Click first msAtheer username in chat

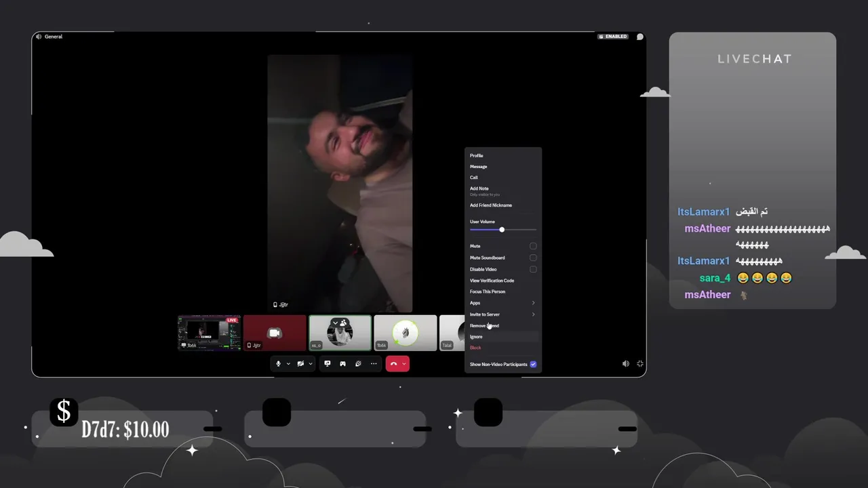(707, 228)
